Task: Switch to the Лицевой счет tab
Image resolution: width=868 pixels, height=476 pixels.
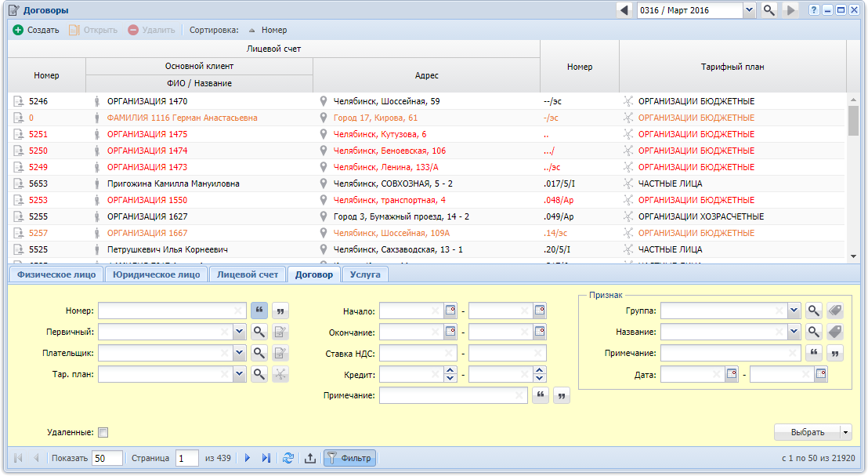Action: point(248,274)
